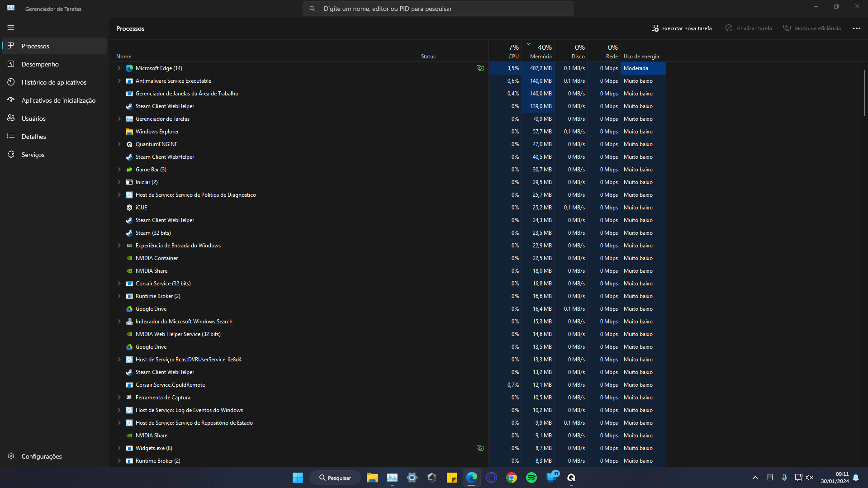Viewport: 868px width, 488px height.
Task: Select Google Drive 16,4 MB row
Action: coord(388,309)
